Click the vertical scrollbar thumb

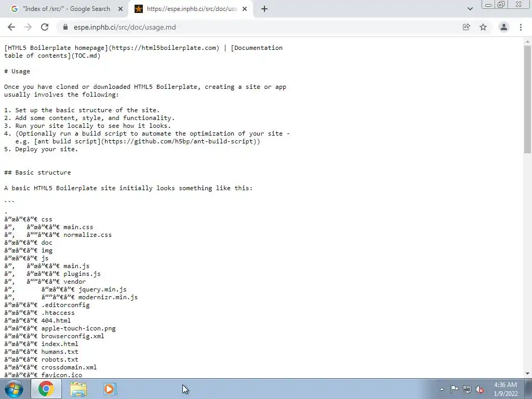tap(528, 99)
